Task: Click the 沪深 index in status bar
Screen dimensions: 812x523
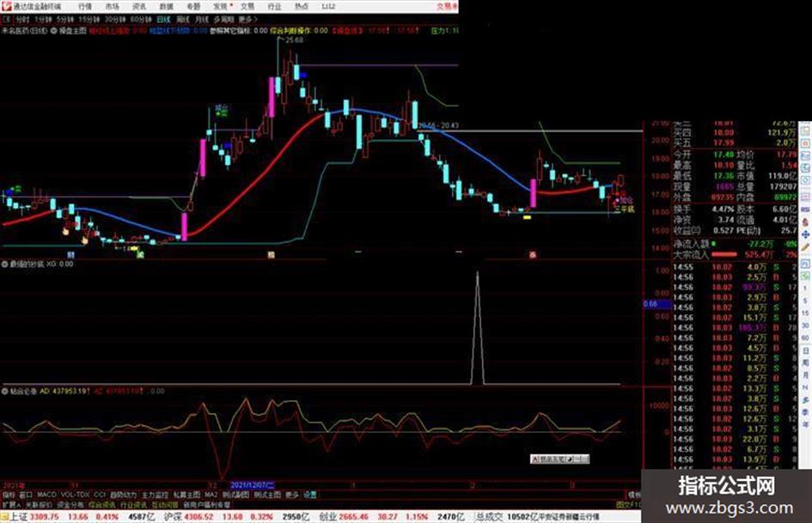Action: 173,517
